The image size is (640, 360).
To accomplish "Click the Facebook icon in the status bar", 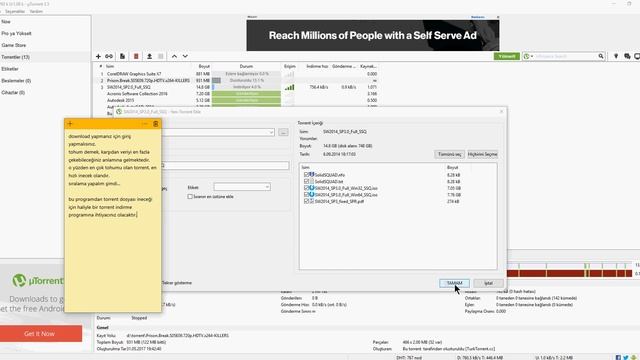I will coord(618,358).
